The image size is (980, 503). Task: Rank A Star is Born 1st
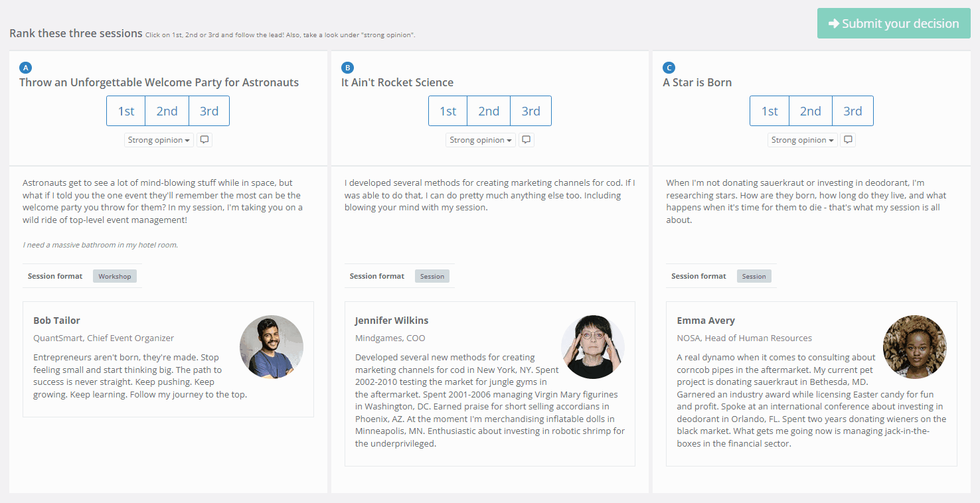pyautogui.click(x=770, y=111)
